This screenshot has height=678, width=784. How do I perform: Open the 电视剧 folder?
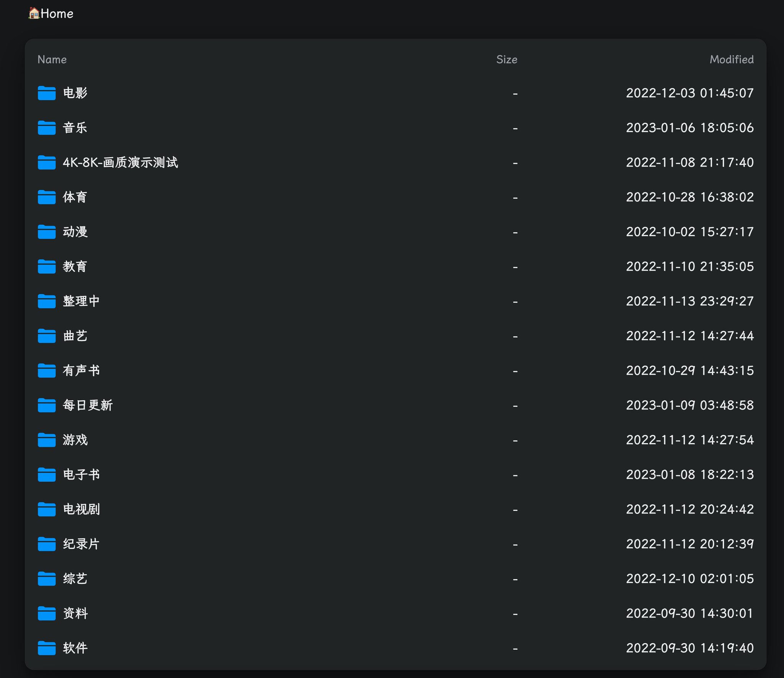point(81,509)
